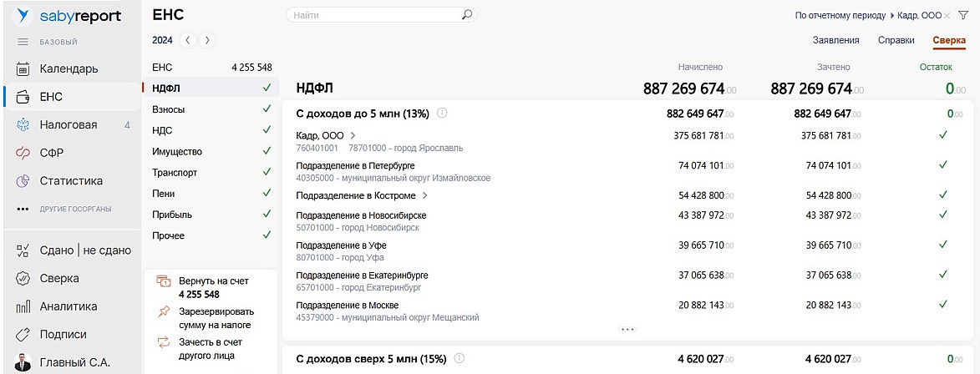This screenshot has width=980, height=374.
Task: Click the Налоговая sidebar icon
Action: point(23,125)
